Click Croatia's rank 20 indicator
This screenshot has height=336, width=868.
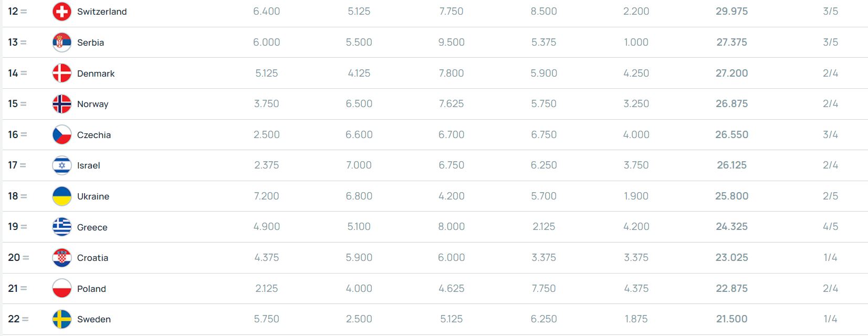18,258
